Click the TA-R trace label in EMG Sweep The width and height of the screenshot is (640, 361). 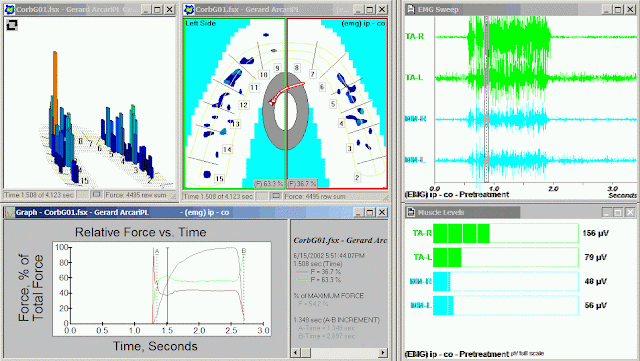415,36
